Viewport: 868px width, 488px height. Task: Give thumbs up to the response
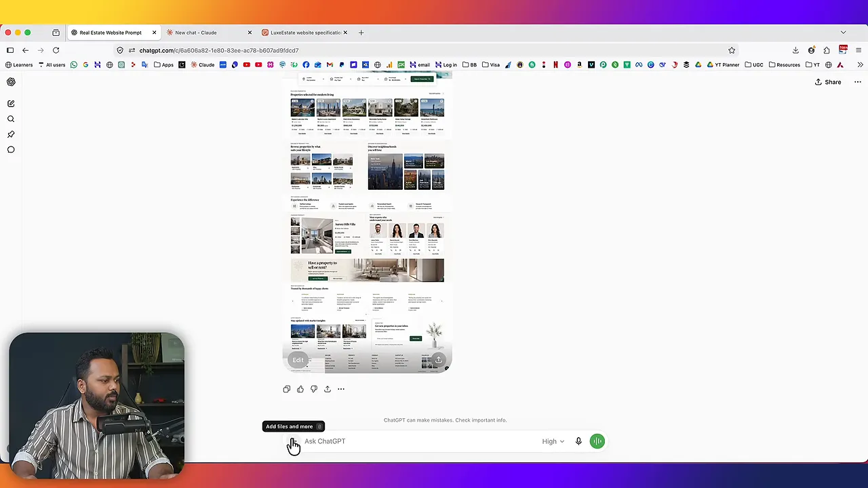pos(300,389)
